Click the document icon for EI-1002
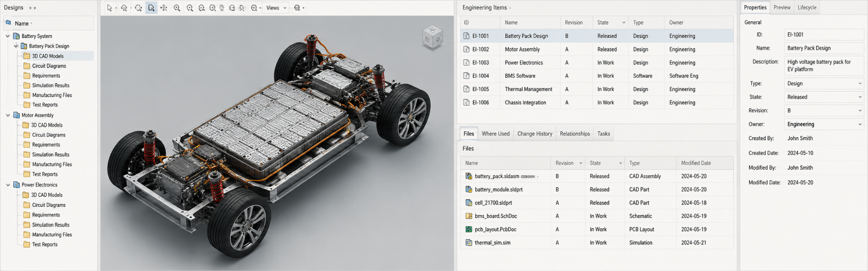This screenshot has height=271, width=868. click(466, 49)
